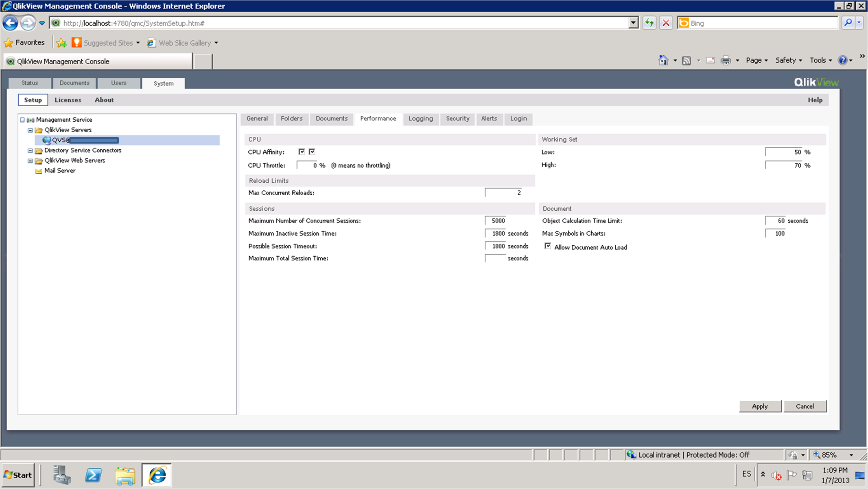Screen dimensions: 868x489
Task: Open the About sub-tab
Action: click(x=104, y=100)
